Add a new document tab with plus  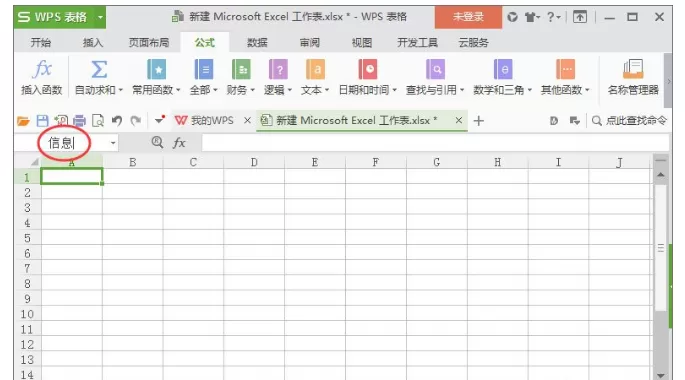click(479, 121)
